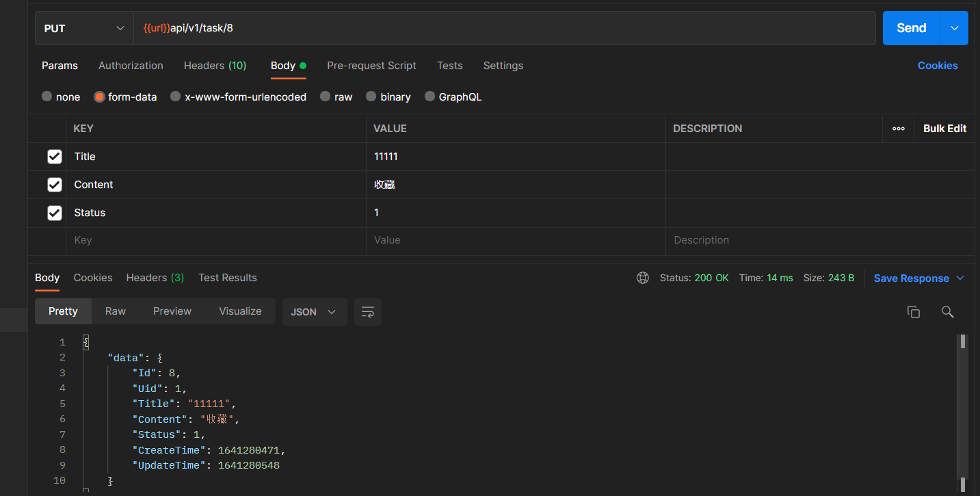
Task: Click Save Response
Action: pyautogui.click(x=911, y=278)
